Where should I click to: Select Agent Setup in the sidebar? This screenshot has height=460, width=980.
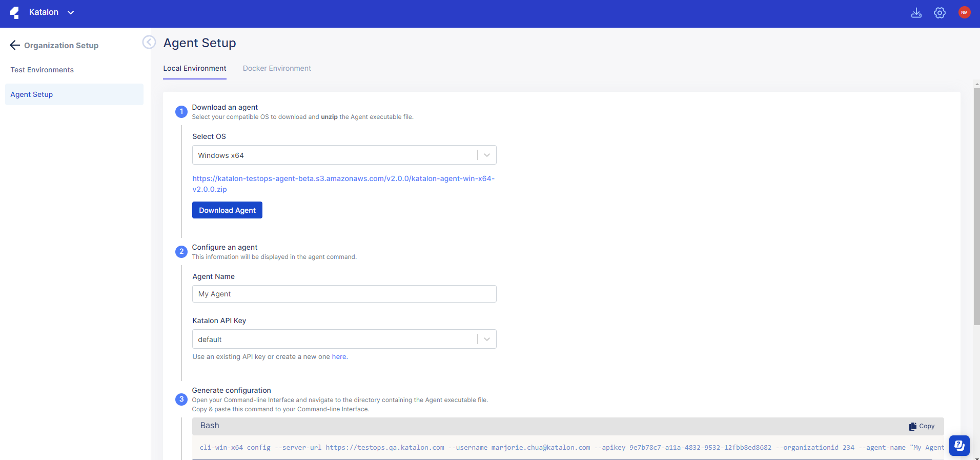(x=32, y=94)
